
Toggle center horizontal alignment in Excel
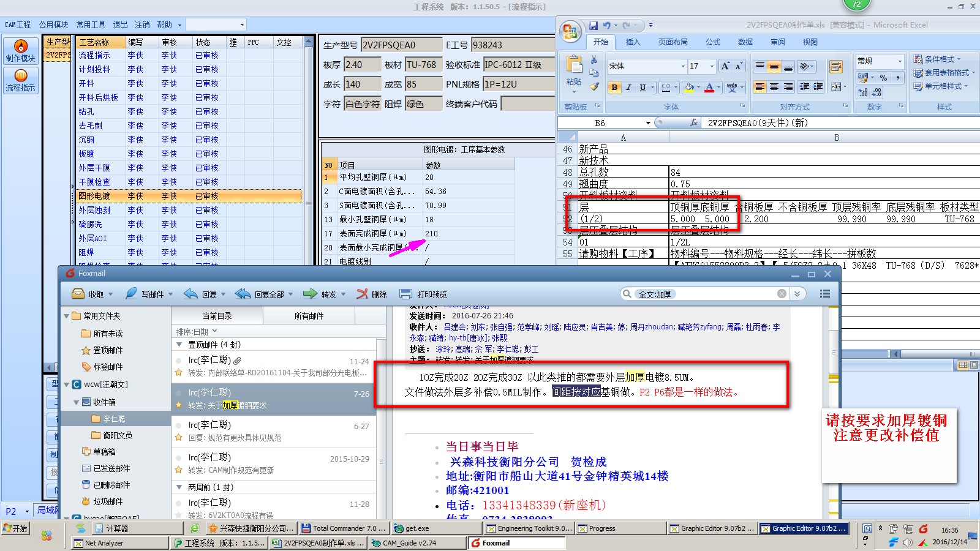coord(774,87)
